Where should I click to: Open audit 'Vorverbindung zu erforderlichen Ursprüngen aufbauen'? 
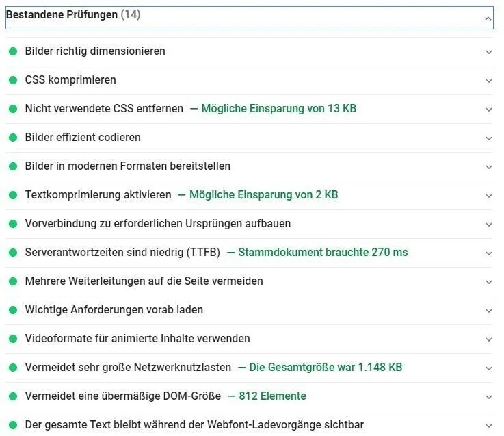pos(158,224)
